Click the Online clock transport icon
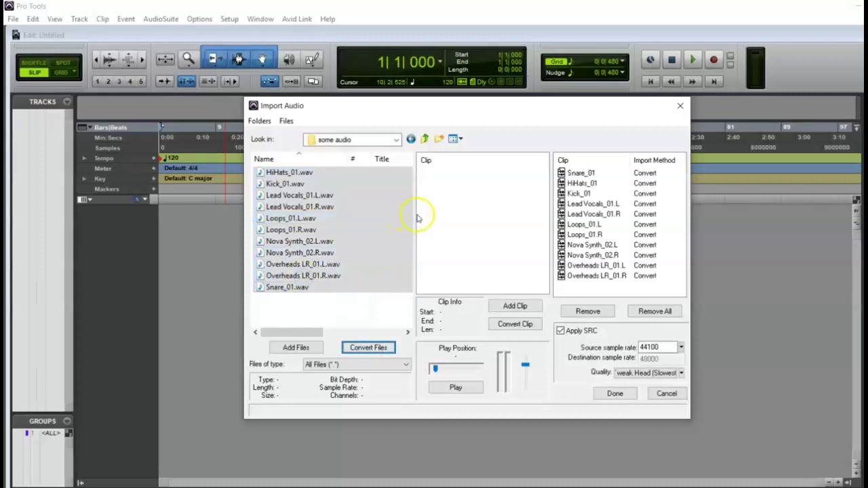The image size is (868, 488). pos(650,60)
